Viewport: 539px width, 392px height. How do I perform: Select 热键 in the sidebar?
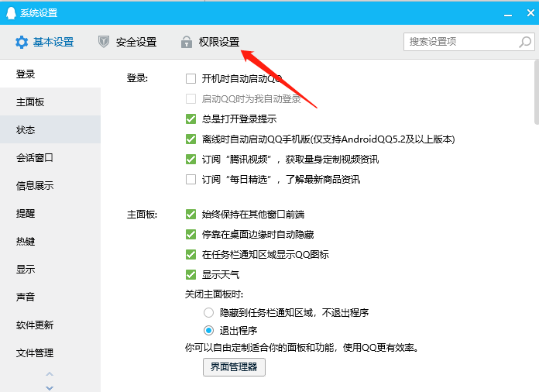click(x=50, y=241)
